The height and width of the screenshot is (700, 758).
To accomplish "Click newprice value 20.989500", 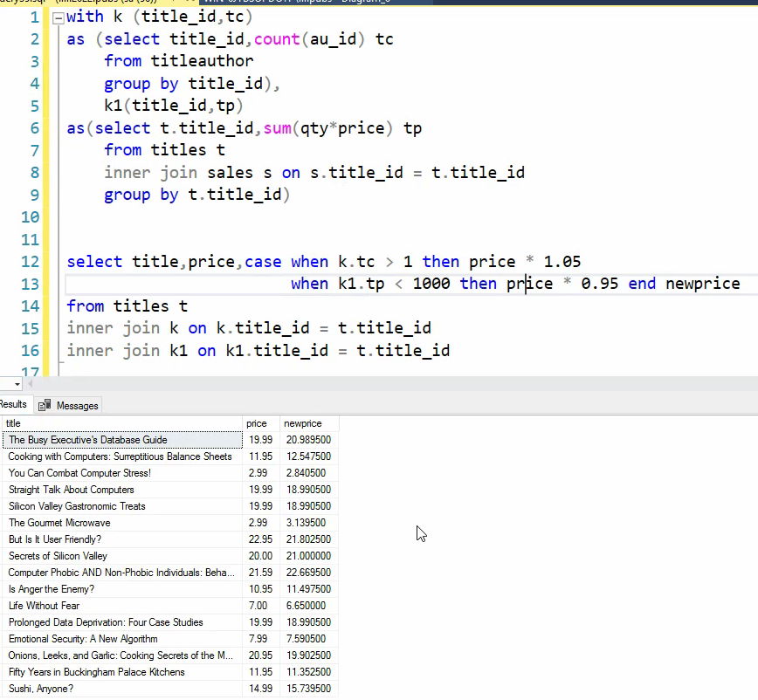I will click(309, 440).
